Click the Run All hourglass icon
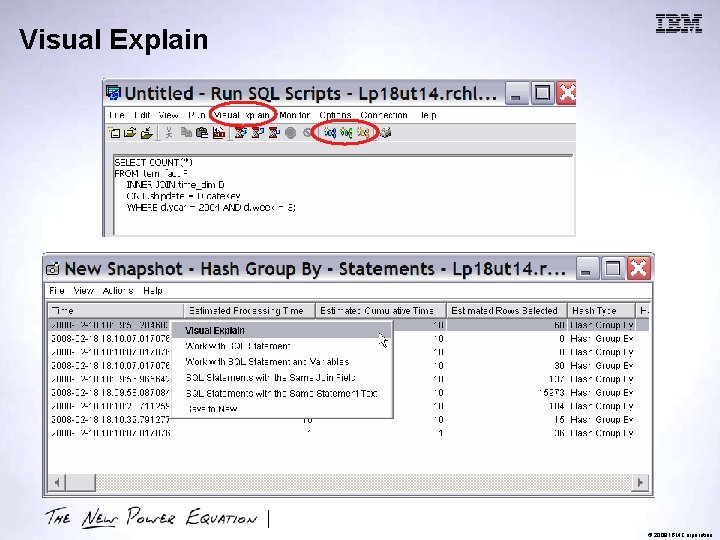Screen dimensions: 720x540 point(241,133)
